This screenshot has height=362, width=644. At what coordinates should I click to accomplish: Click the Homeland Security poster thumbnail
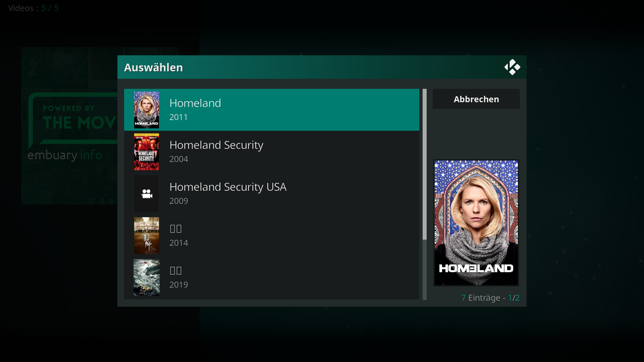[147, 152]
